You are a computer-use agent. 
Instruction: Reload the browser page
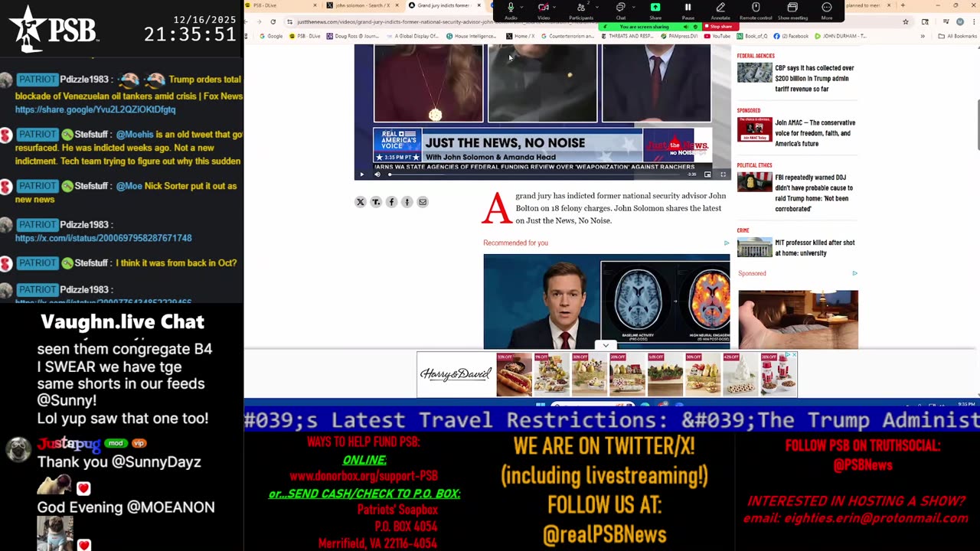click(273, 21)
